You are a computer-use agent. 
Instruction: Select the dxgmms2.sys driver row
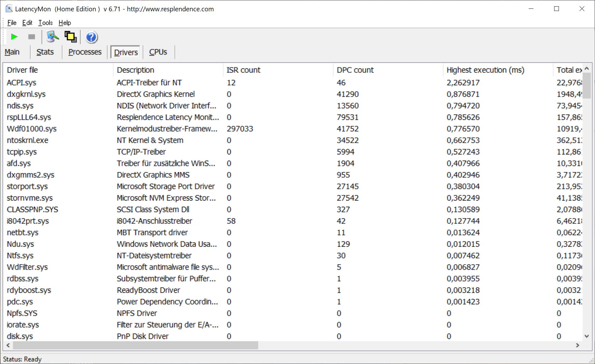293,175
